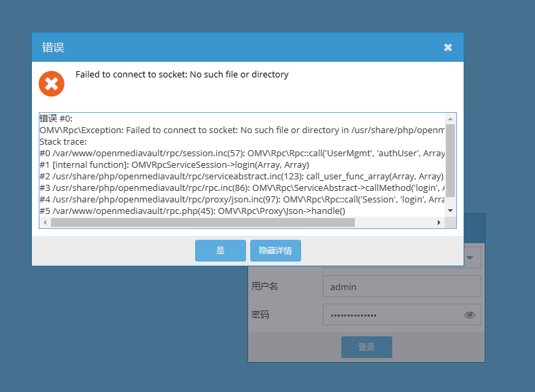This screenshot has width=535, height=392.
Task: Click the '#0 /var/www/openmediavault/rpc/session.inc(57)' trace line
Action: [x=242, y=153]
